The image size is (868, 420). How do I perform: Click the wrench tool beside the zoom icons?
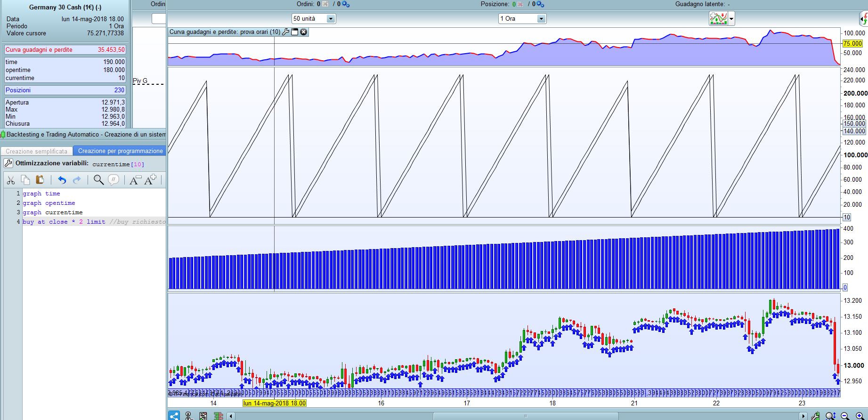[816, 415]
